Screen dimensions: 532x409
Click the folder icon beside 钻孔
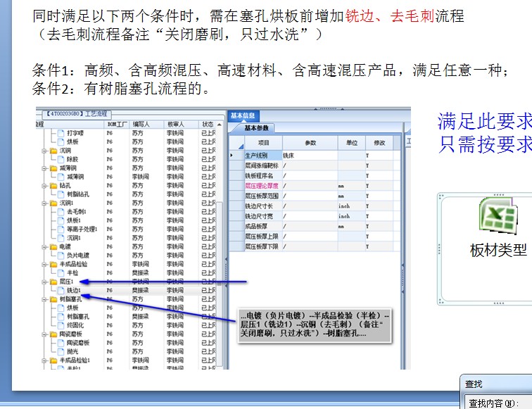[x=53, y=186]
